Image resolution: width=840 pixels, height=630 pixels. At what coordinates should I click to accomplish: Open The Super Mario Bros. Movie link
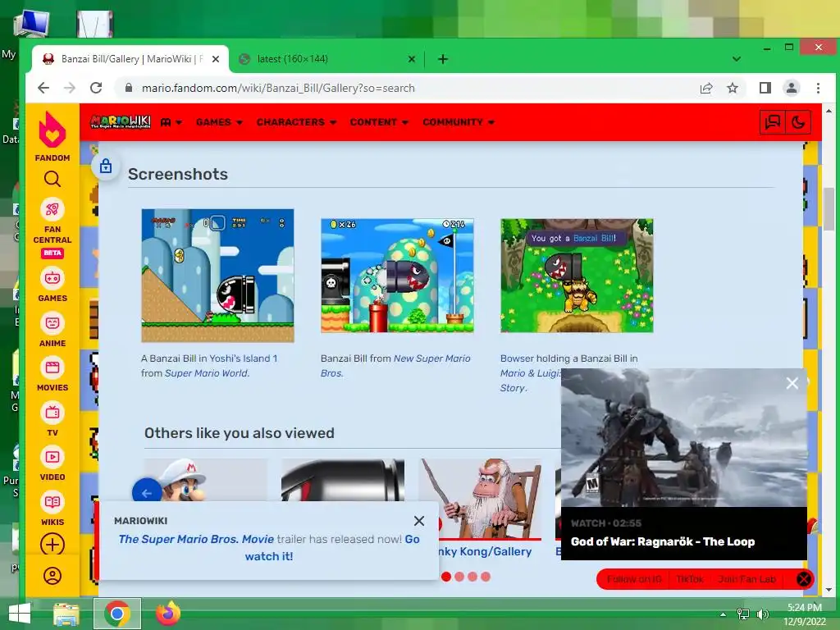[196, 539]
